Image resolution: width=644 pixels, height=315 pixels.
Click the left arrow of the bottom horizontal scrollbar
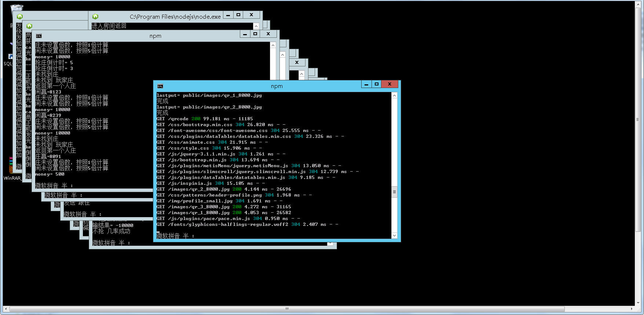(x=6, y=309)
